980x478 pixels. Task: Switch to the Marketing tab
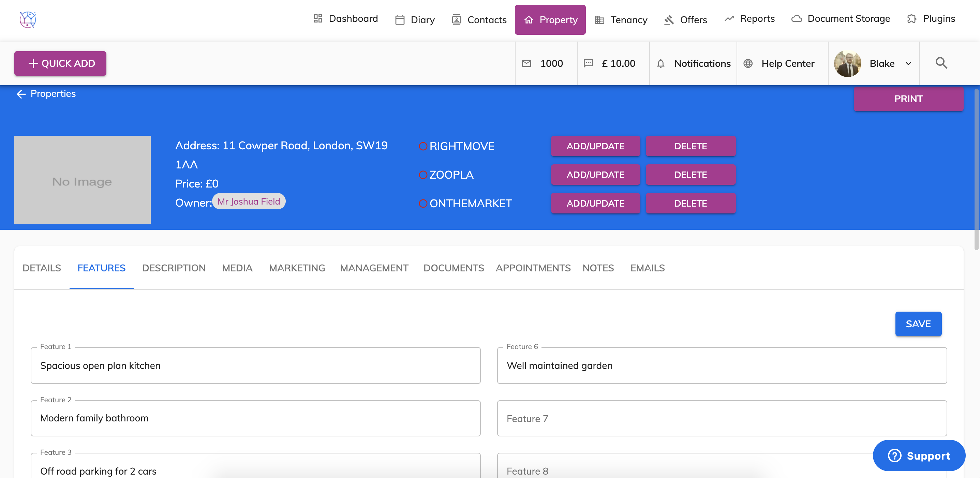[297, 268]
